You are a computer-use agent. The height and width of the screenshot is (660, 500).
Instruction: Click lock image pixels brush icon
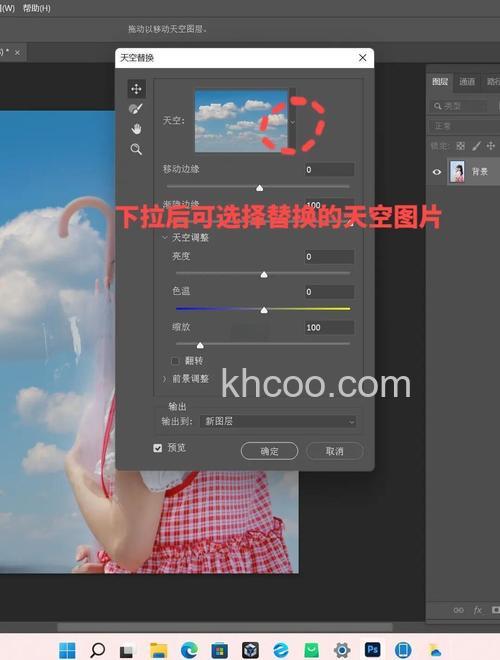(x=476, y=146)
